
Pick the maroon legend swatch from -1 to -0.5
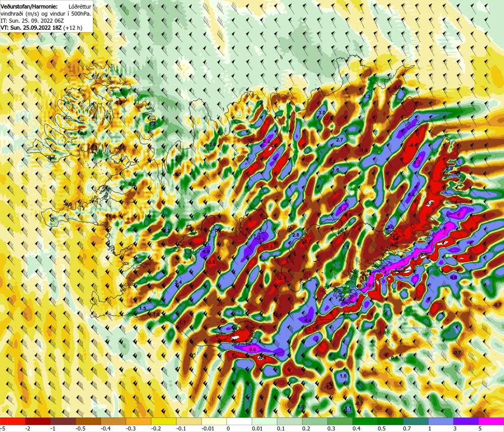(63, 421)
